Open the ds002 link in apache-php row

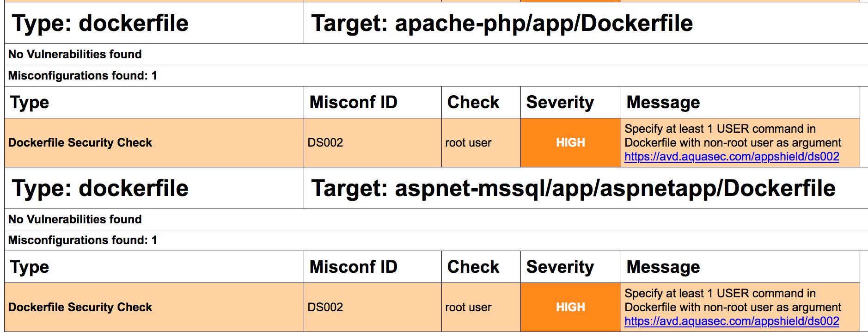(x=732, y=157)
